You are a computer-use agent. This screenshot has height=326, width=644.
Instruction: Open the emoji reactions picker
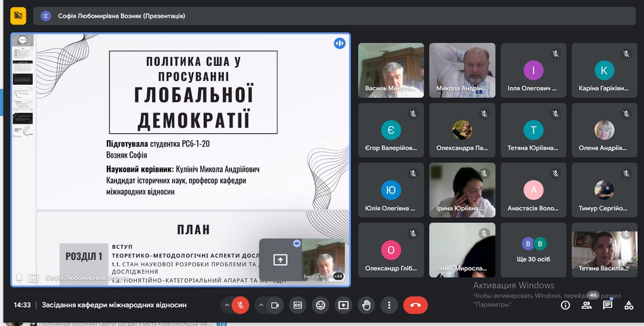[x=321, y=305]
